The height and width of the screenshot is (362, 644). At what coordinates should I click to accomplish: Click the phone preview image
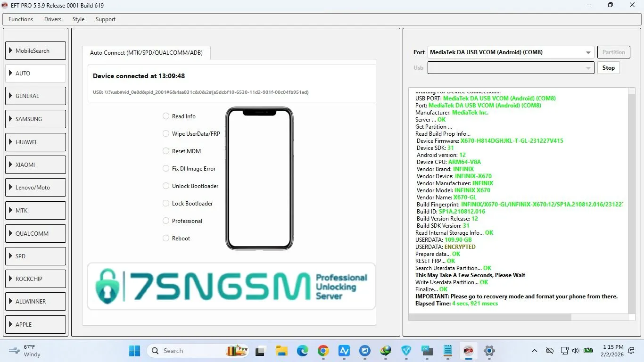point(259,178)
